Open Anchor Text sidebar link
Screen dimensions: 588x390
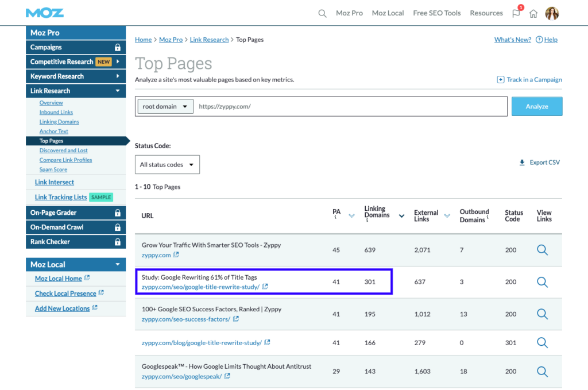click(53, 132)
